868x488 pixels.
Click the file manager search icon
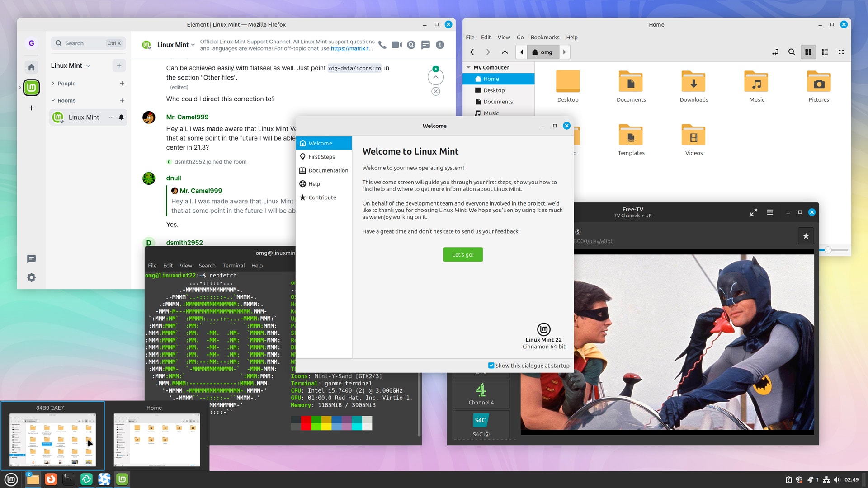click(791, 52)
